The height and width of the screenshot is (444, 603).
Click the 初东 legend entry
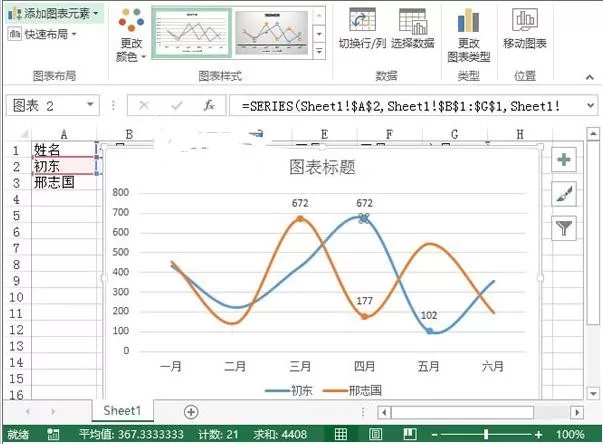(x=289, y=391)
